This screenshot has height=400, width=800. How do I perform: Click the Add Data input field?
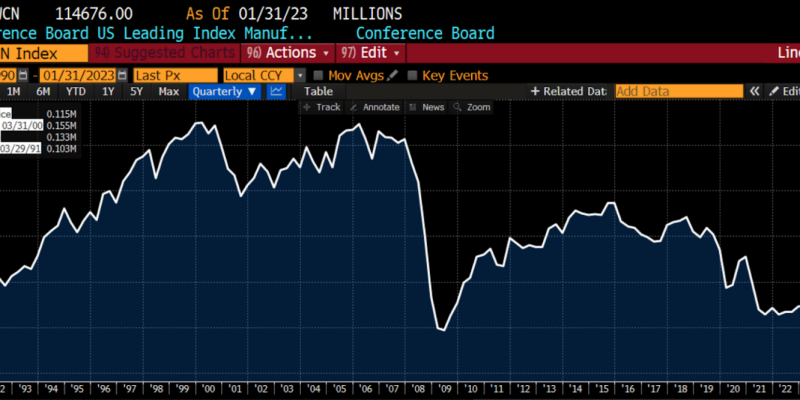(x=678, y=91)
